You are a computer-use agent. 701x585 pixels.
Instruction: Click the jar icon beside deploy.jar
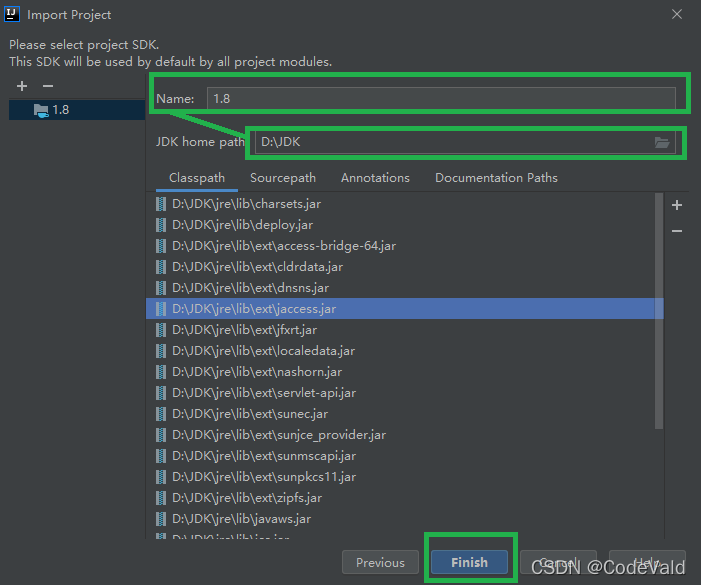[161, 225]
